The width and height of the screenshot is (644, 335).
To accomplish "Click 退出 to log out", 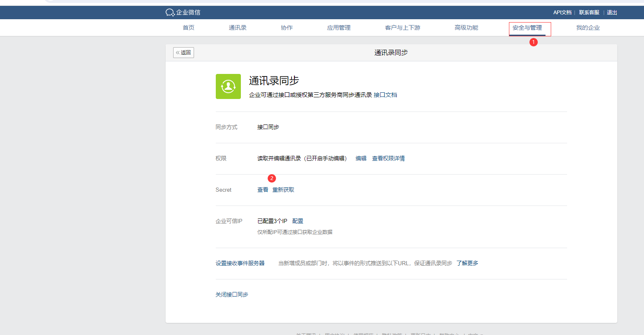I will click(612, 13).
